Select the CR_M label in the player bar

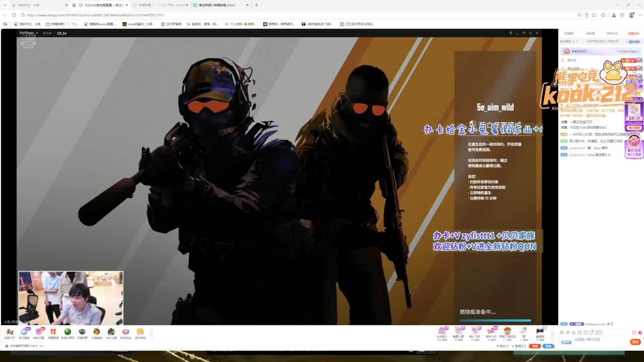61,33
